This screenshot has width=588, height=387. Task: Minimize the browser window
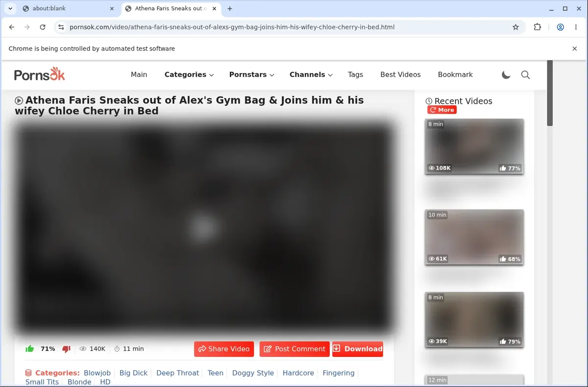[x=551, y=8]
